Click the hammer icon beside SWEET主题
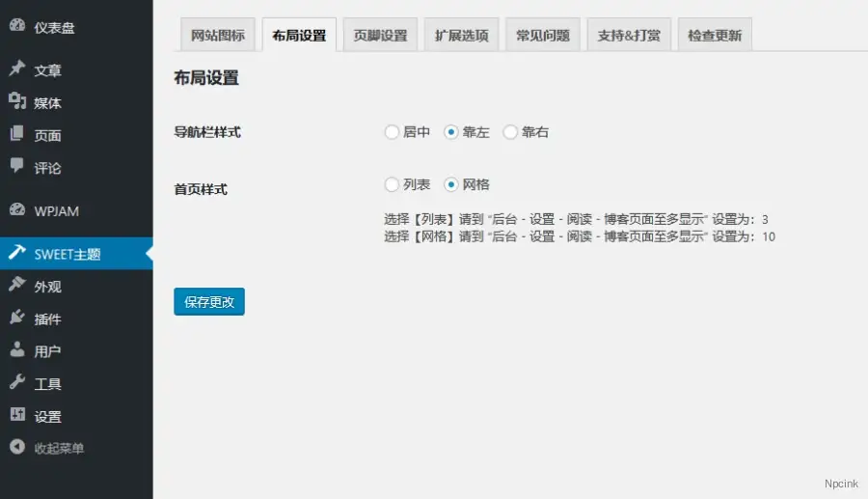Image resolution: width=868 pixels, height=499 pixels. point(17,252)
